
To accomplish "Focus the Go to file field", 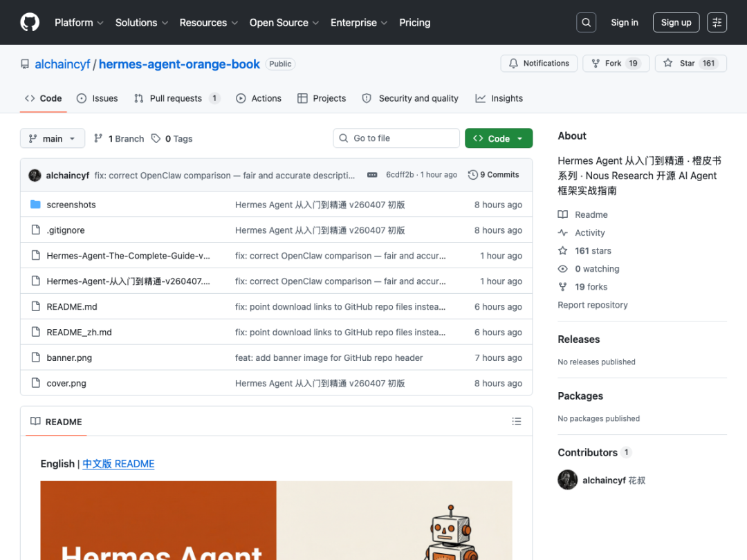I will (x=396, y=138).
